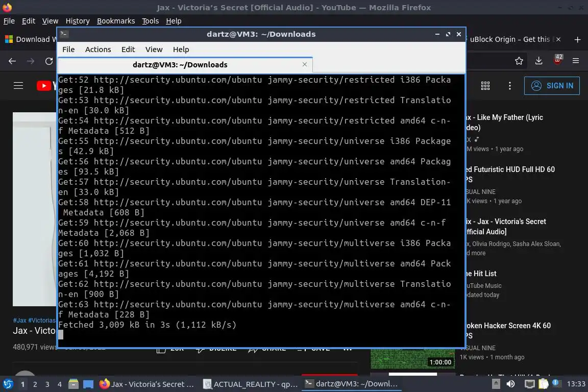Open The Hit List playlist
The height and width of the screenshot is (392, 588).
point(481,274)
